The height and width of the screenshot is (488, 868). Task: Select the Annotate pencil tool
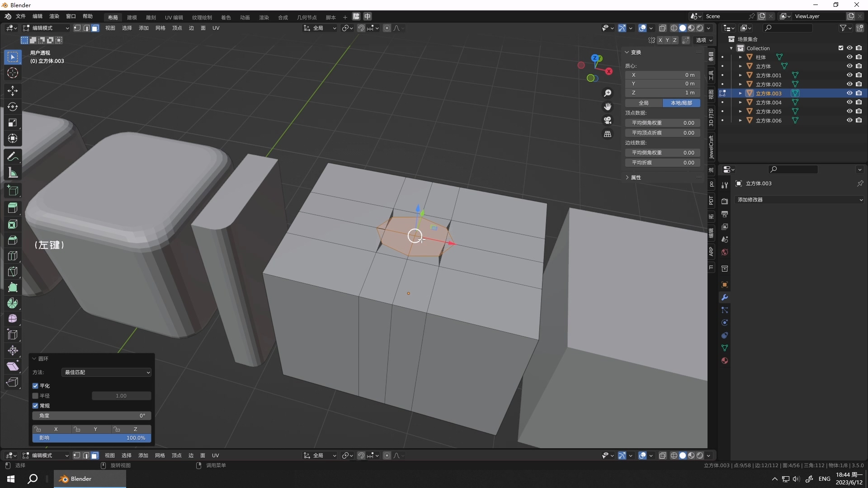(13, 157)
